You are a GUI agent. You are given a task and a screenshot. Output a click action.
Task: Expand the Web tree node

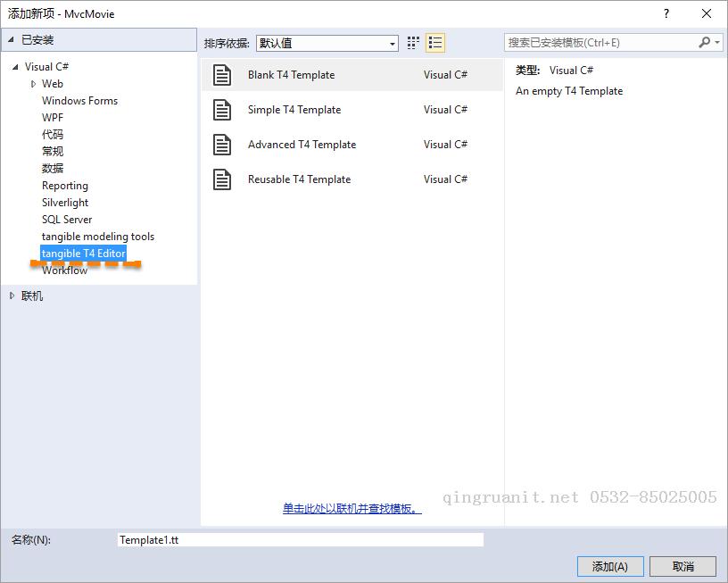(33, 84)
